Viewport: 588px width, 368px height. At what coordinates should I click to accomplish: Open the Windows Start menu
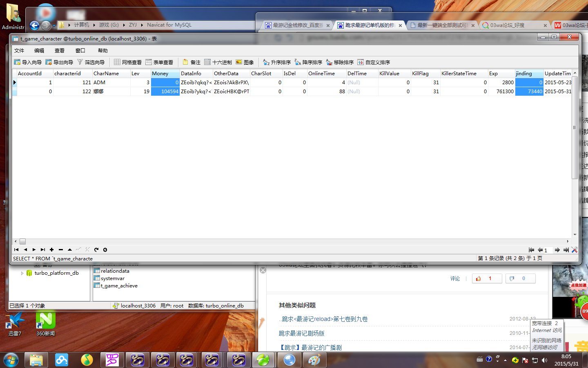click(11, 360)
